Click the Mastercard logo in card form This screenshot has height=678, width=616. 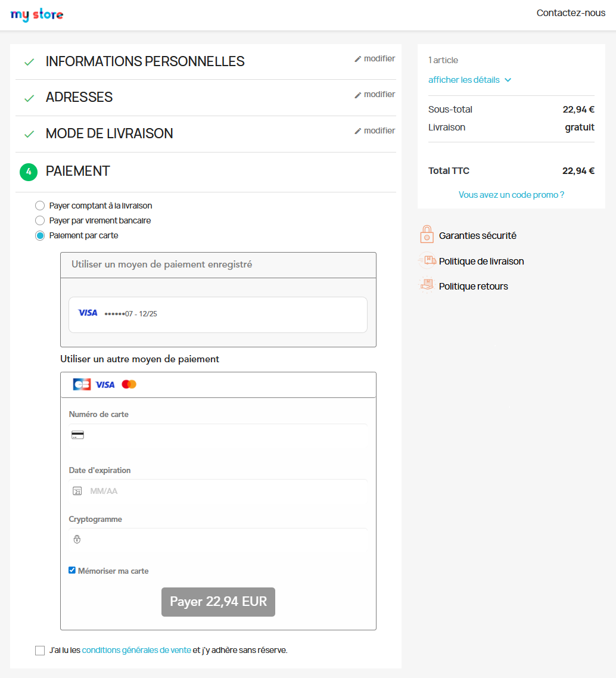[129, 385]
